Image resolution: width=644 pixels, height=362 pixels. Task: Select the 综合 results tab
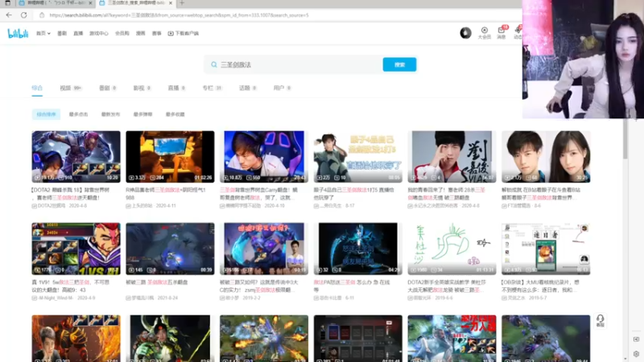tap(37, 88)
